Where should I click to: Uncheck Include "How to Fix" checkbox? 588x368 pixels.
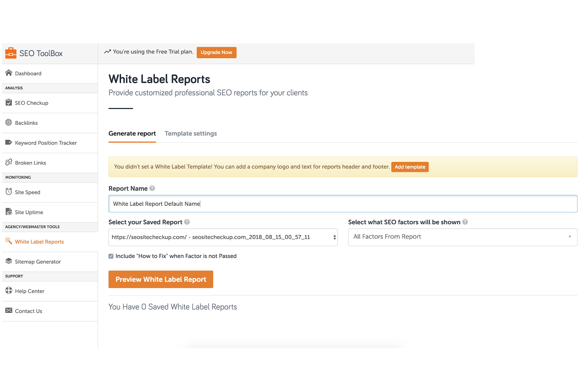point(111,256)
